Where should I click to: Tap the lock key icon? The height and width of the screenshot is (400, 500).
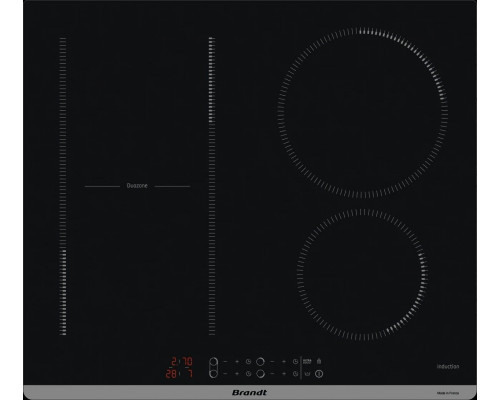[x=319, y=361]
